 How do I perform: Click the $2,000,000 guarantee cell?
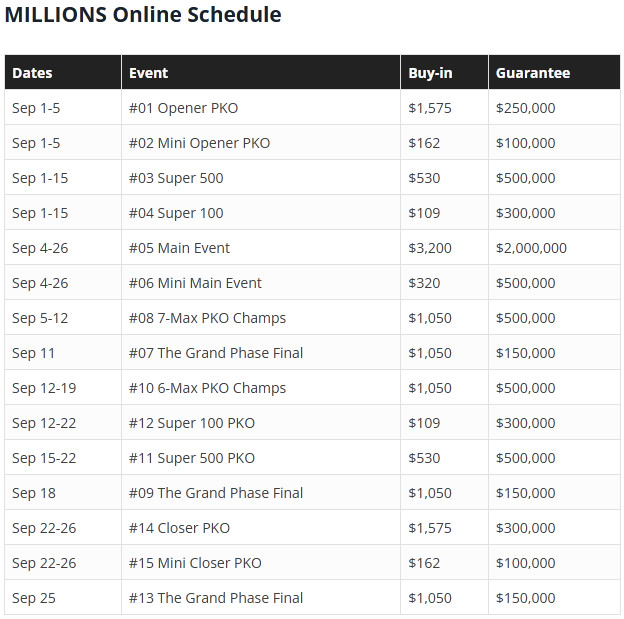531,248
